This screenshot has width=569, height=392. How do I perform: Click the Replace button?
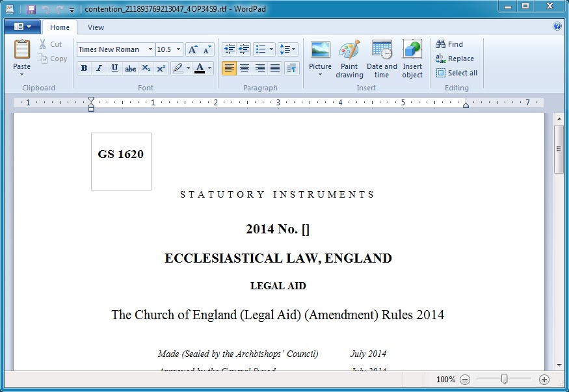pos(455,59)
